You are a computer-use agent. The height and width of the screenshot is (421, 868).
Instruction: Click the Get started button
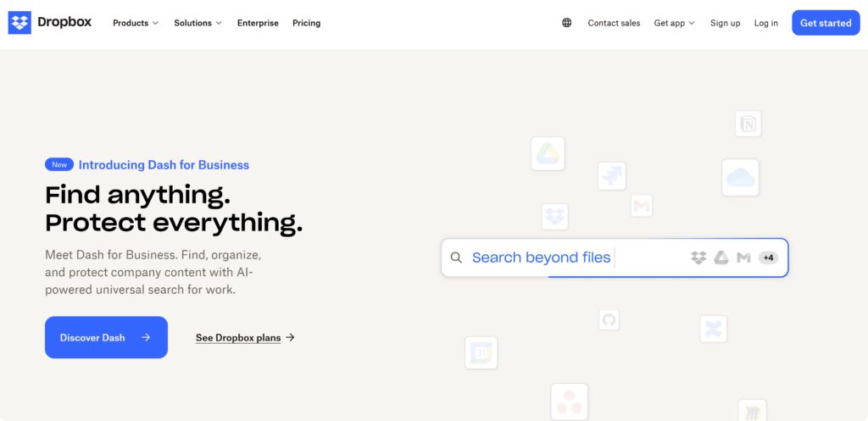826,23
